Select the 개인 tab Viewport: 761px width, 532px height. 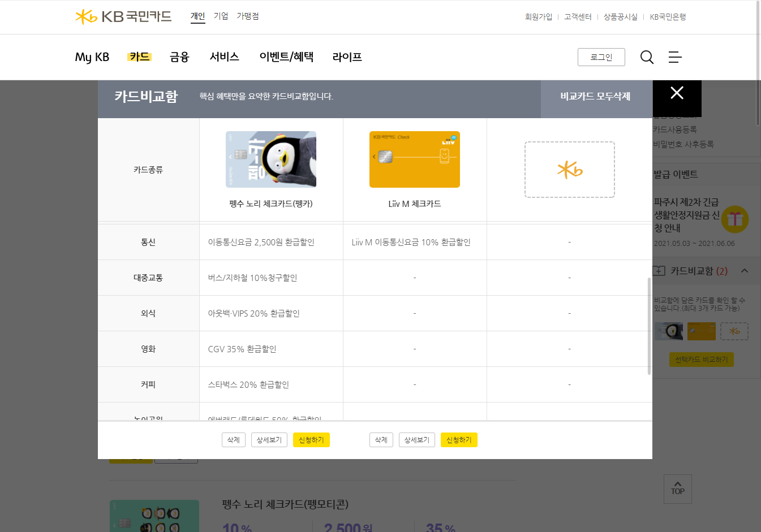[x=197, y=16]
